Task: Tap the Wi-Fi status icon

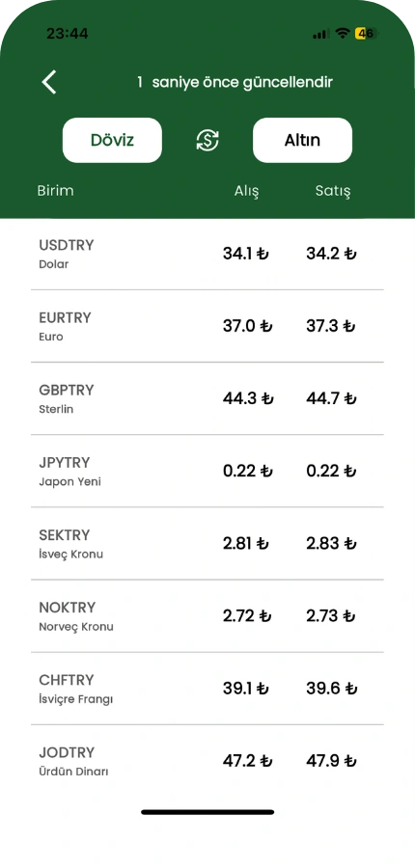Action: coord(343,34)
